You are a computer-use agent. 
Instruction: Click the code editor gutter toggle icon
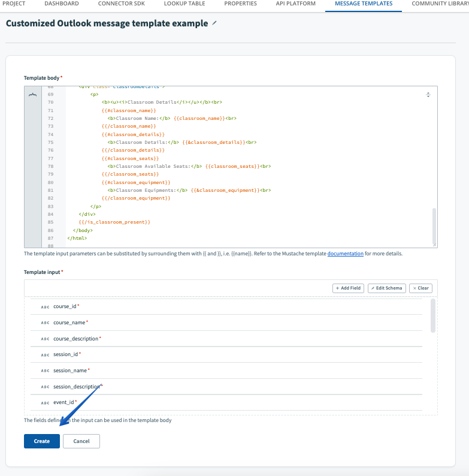pos(32,95)
